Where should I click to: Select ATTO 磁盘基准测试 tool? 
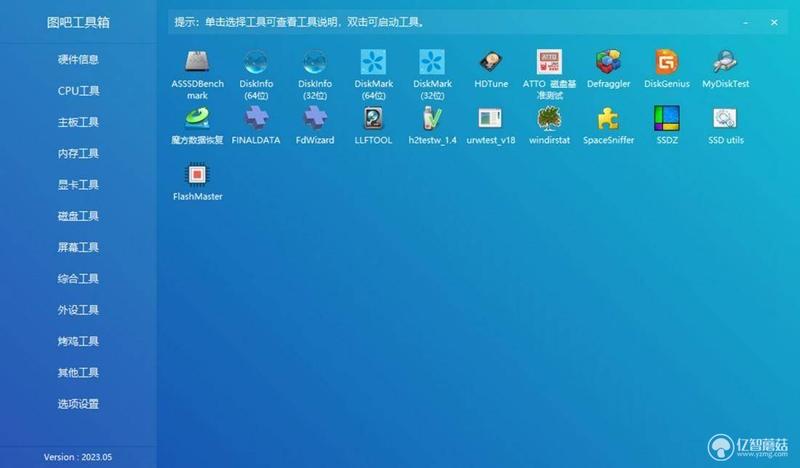click(549, 62)
